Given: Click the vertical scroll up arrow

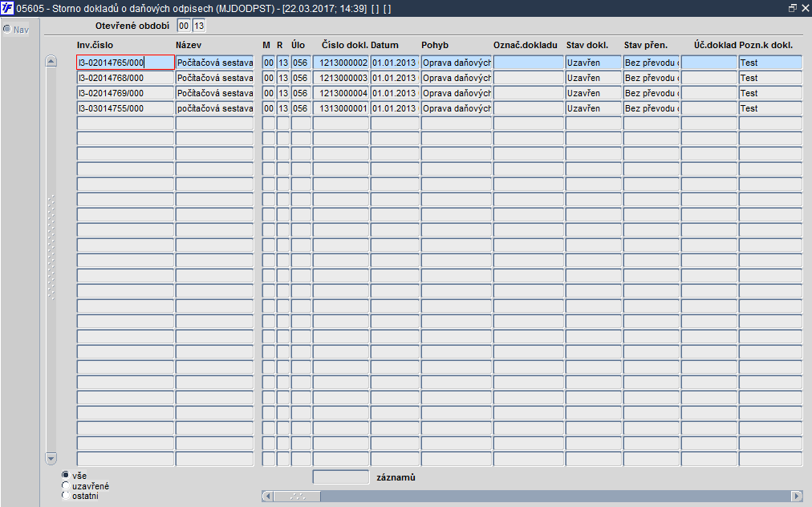Looking at the screenshot, I should [51, 61].
